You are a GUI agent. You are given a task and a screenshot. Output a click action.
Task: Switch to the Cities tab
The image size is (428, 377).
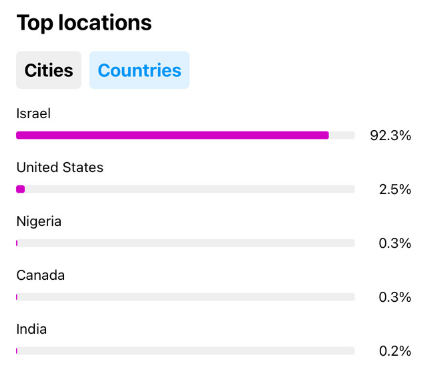(49, 70)
